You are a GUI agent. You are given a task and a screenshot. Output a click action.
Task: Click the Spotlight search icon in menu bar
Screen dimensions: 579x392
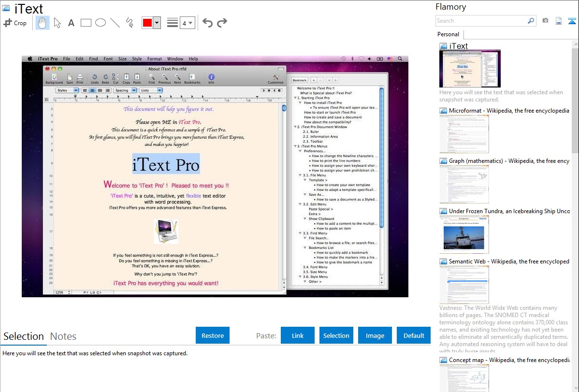pos(400,59)
